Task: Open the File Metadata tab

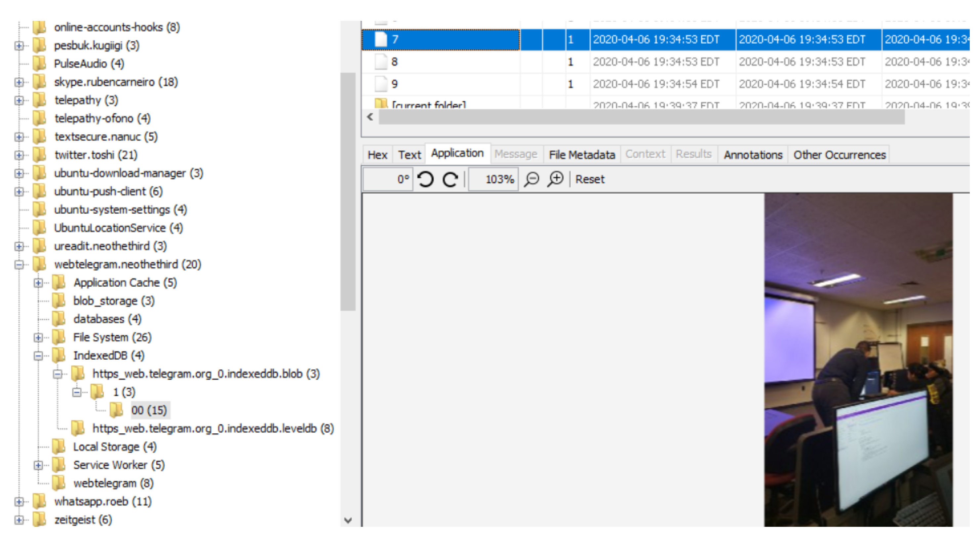Action: [582, 155]
